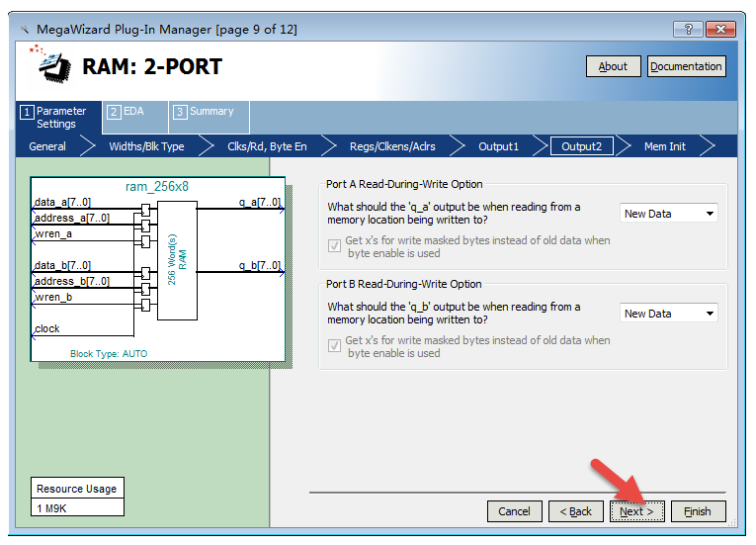Click the data_a[7..0] port label
Viewport: 756px width, 545px height.
point(62,202)
